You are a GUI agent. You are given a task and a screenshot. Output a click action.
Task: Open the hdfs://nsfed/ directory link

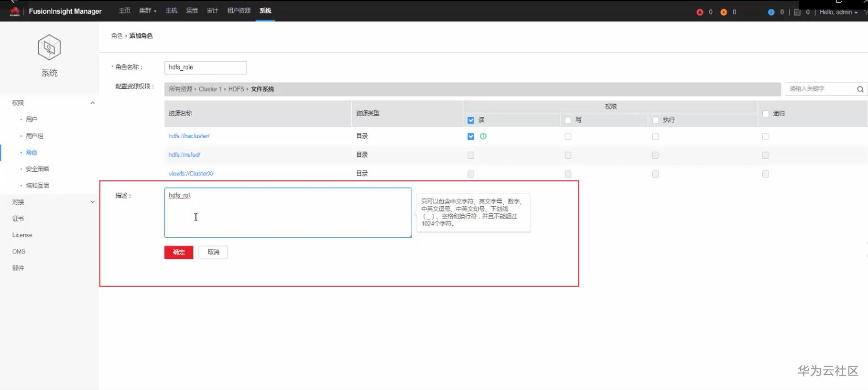184,155
